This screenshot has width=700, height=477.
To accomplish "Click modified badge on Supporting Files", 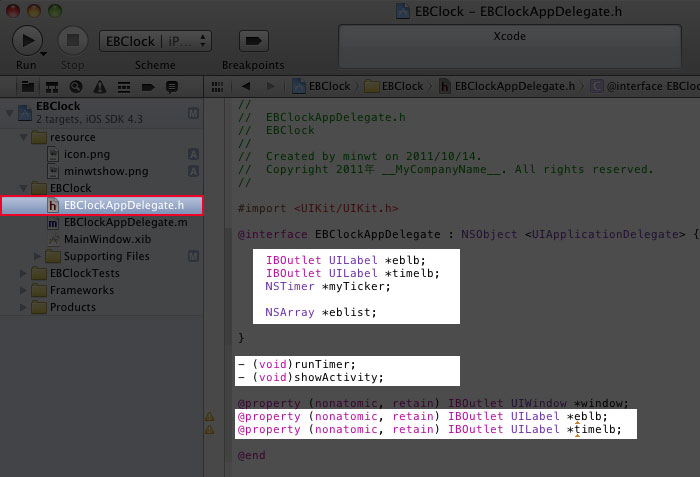I will pos(193,256).
